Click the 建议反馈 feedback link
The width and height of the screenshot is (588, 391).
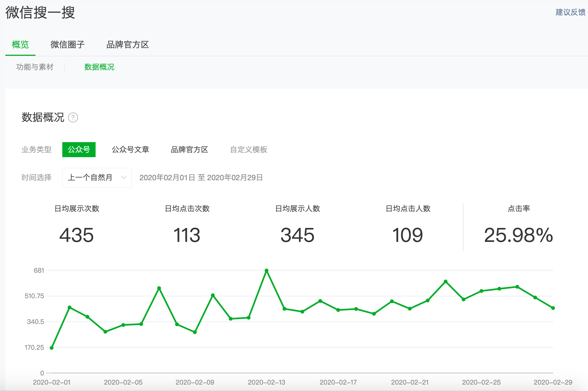[570, 12]
